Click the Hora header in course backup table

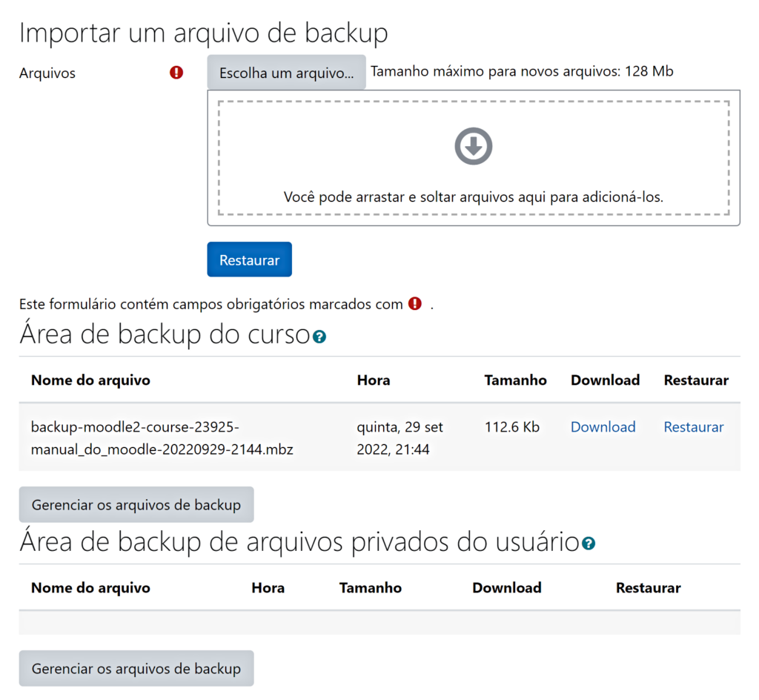click(374, 380)
